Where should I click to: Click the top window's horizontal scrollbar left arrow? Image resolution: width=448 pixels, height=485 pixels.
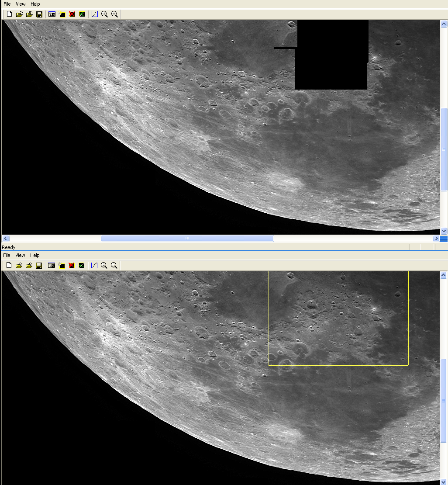pos(6,238)
